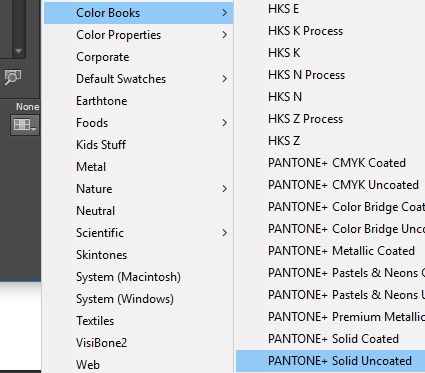Screen dimensions: 425x373
Task: Expand Foods submenu arrow
Action: pyautogui.click(x=225, y=123)
